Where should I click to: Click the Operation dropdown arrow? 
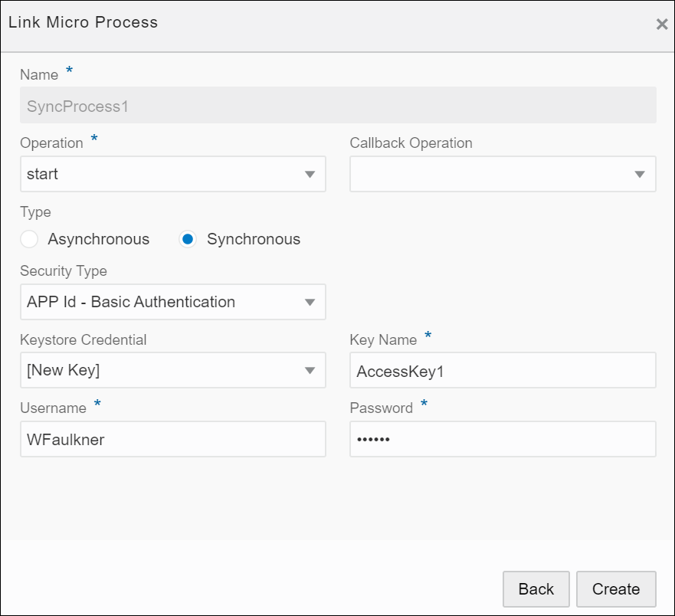tap(311, 174)
